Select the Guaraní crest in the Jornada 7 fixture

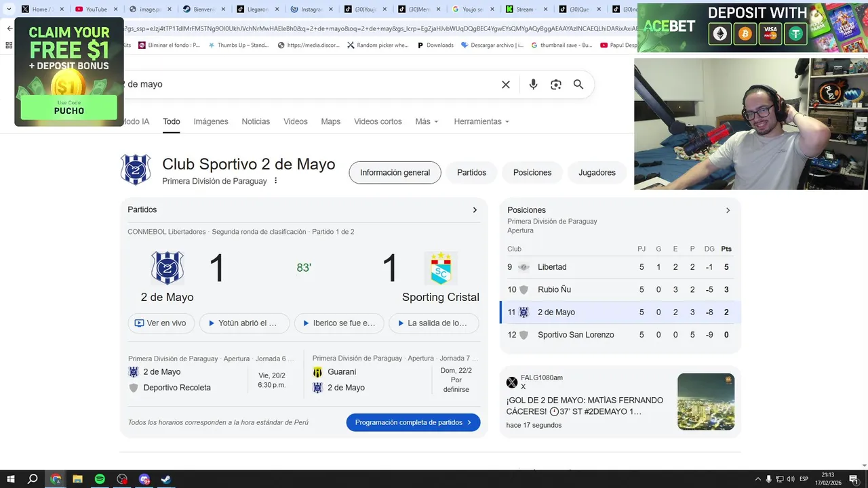click(317, 372)
